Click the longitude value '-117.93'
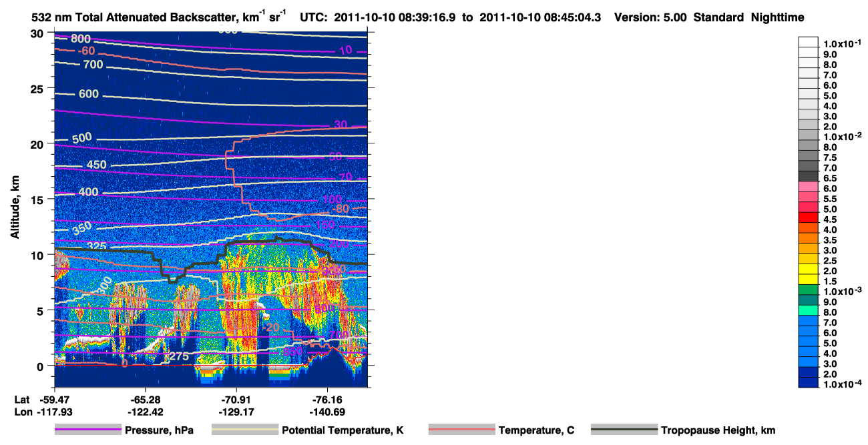 54,412
